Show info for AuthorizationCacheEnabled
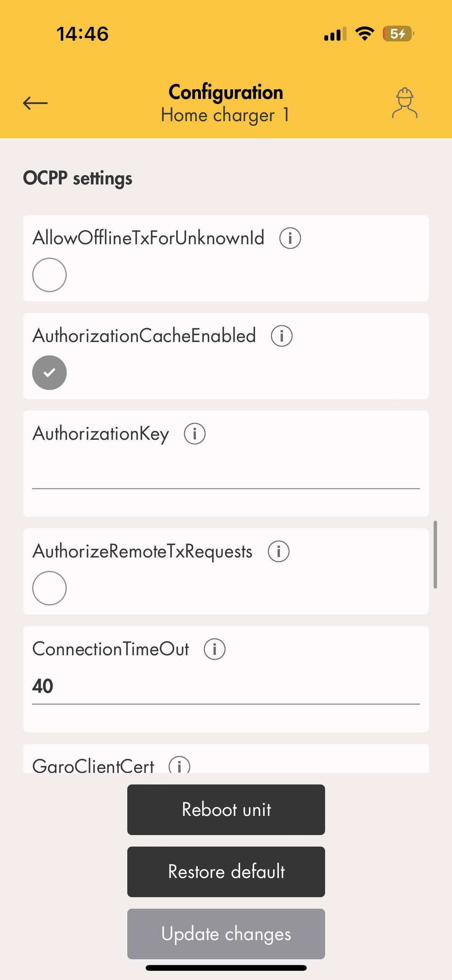 tap(281, 336)
